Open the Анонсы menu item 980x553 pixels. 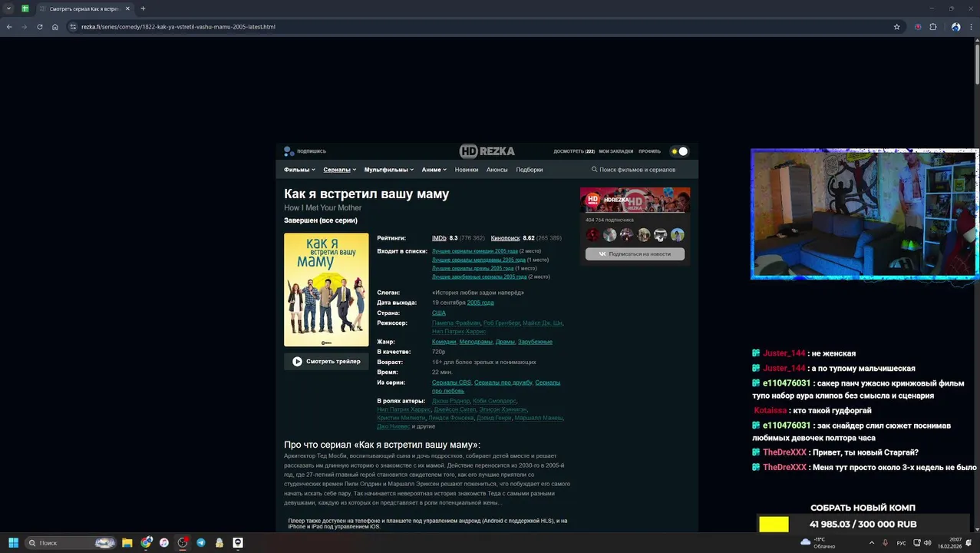pyautogui.click(x=497, y=170)
